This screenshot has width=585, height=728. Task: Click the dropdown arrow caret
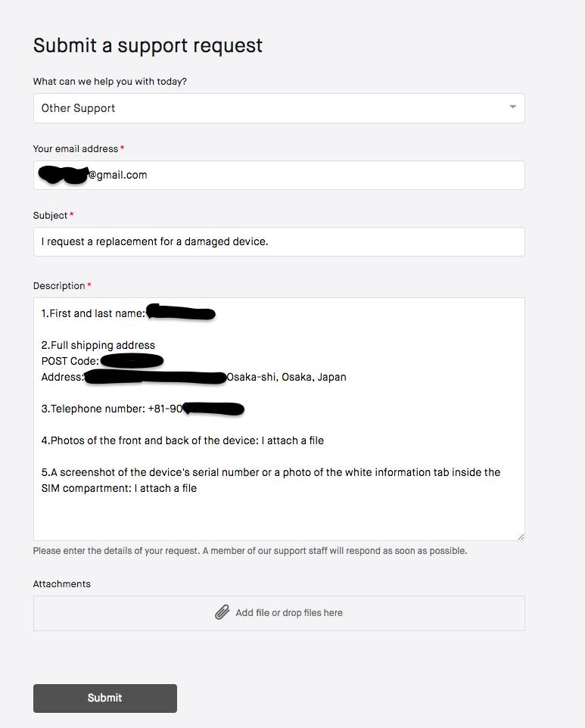pyautogui.click(x=512, y=107)
